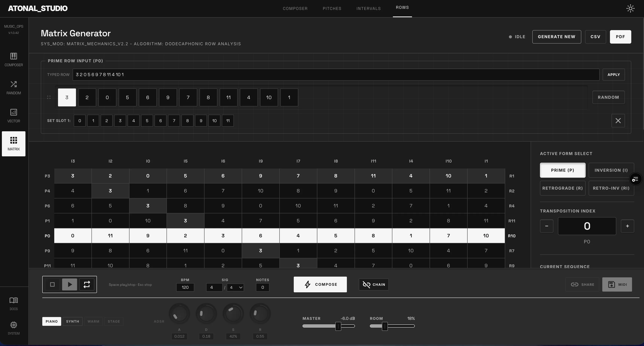644x346 pixels.
Task: Click the Share link button
Action: [x=582, y=284]
